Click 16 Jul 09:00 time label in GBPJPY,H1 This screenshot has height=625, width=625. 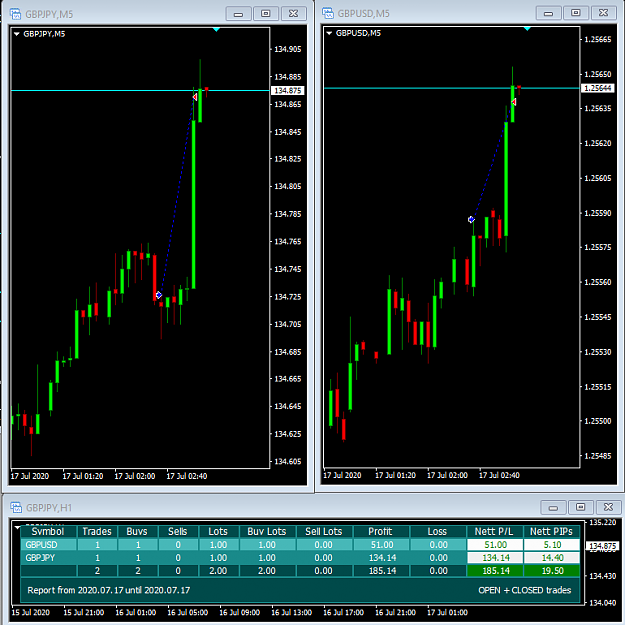pyautogui.click(x=240, y=612)
